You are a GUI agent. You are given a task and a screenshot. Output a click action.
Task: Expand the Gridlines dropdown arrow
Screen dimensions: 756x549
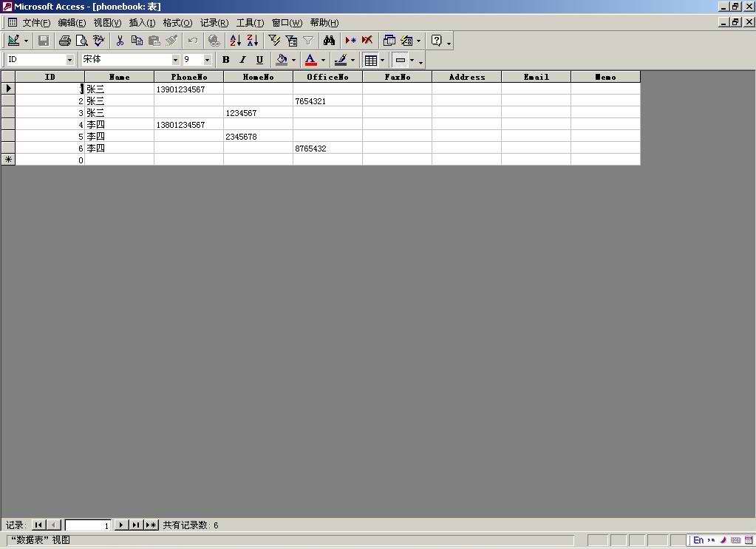point(382,61)
